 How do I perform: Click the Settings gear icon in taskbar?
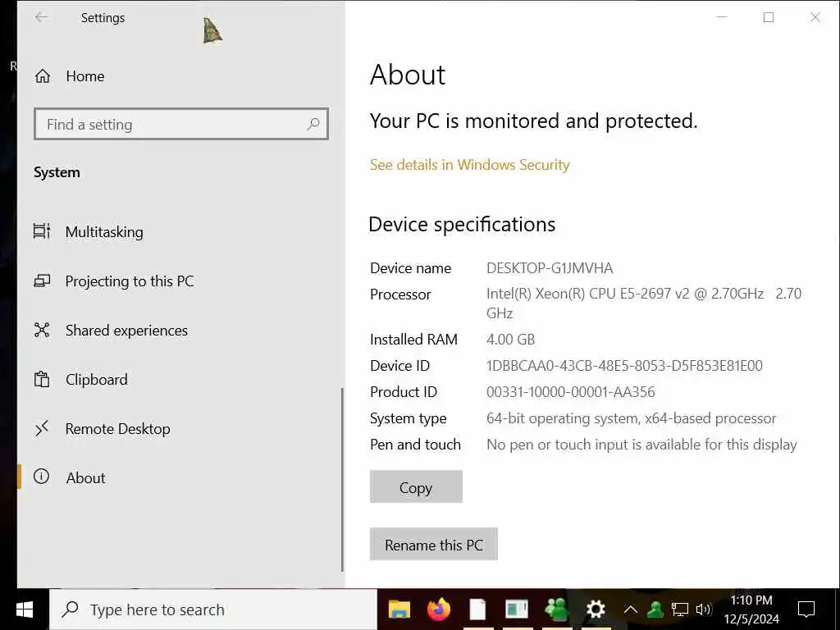(596, 609)
